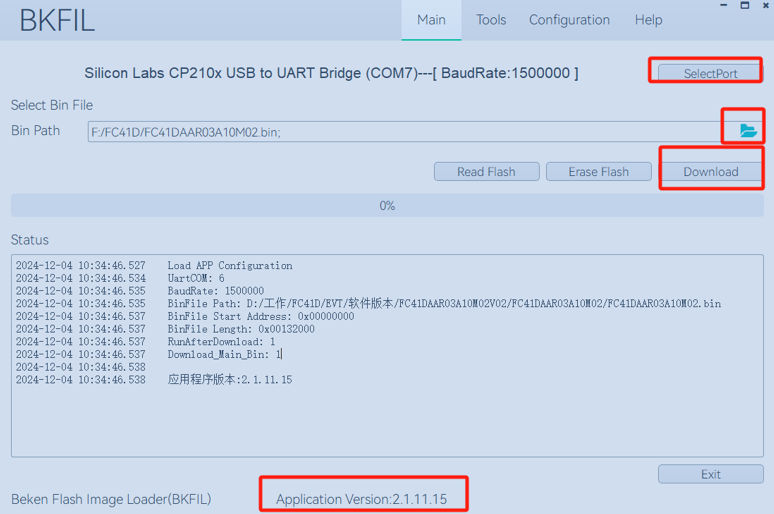Click into the Bin Path text field
774x514 pixels.
400,132
